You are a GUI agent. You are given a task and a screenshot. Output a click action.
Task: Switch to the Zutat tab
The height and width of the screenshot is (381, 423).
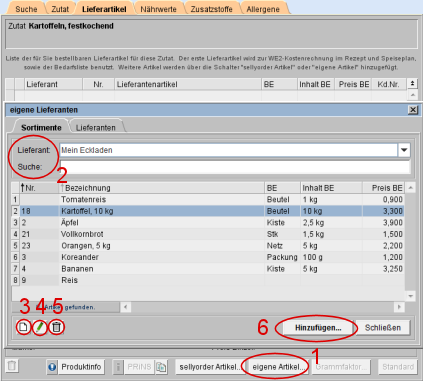click(x=60, y=9)
